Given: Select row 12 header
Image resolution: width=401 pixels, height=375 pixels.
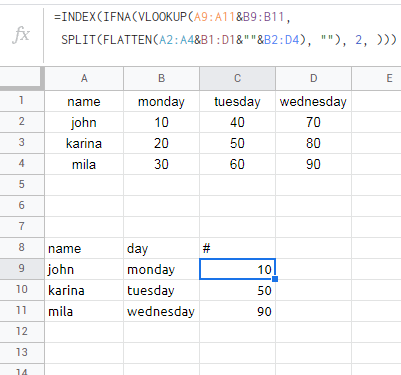Looking at the screenshot, I should [22, 332].
